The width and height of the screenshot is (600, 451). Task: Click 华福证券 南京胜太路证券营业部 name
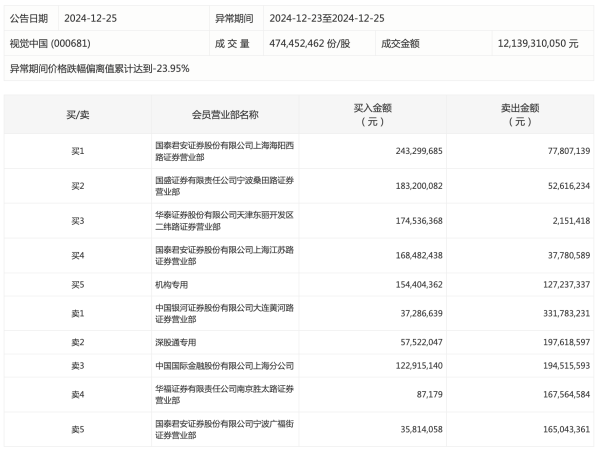225,395
